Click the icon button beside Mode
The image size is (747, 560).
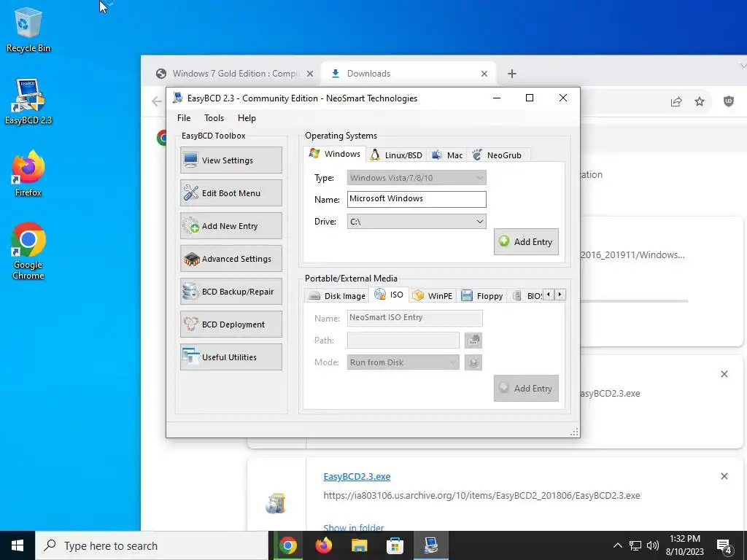click(473, 362)
